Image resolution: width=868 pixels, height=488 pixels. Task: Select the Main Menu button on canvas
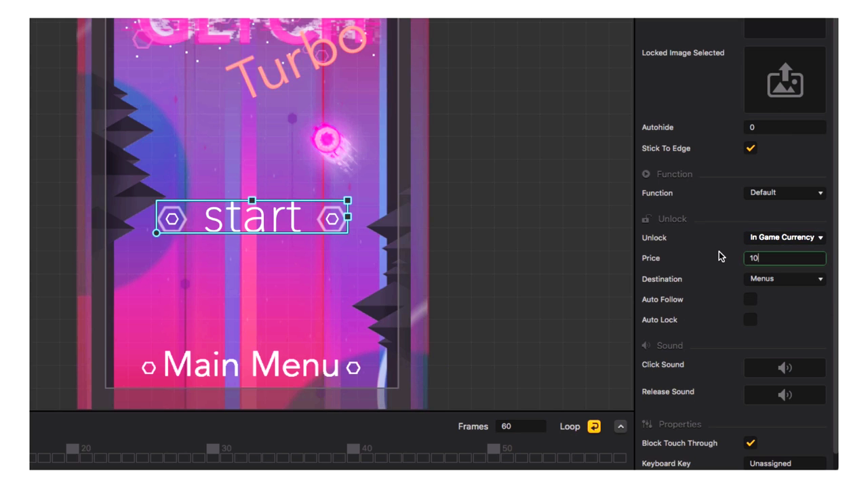coord(251,365)
